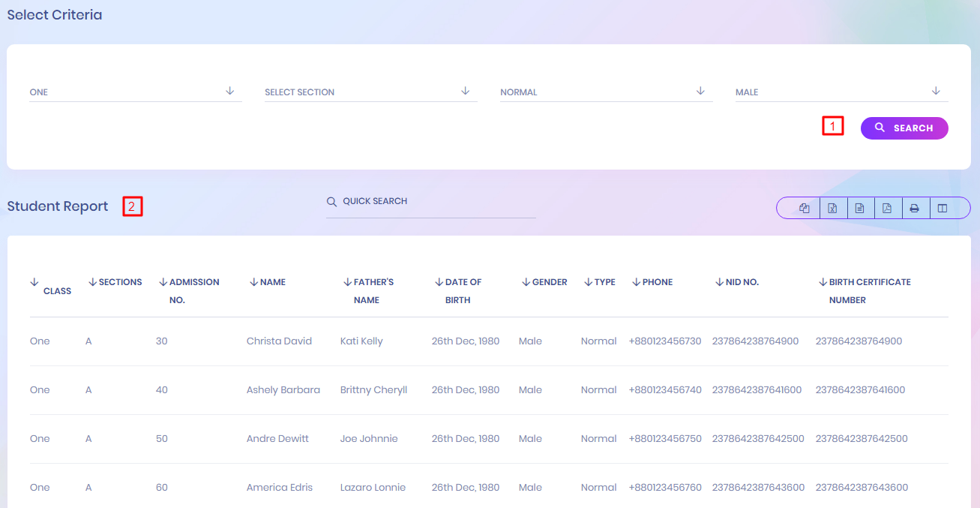Click the quick search magnifier icon
Screen dimensions: 980x508
[x=331, y=202]
